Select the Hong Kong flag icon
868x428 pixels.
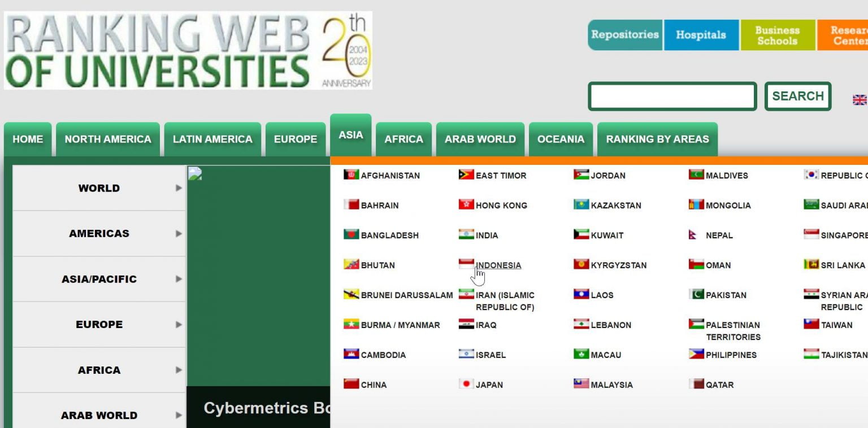coord(465,205)
